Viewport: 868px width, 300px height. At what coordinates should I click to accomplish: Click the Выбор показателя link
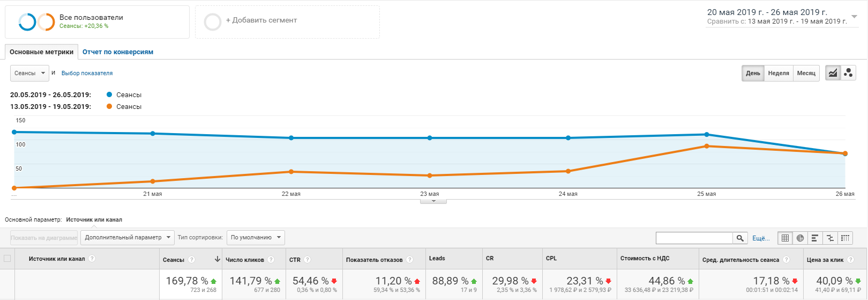(x=87, y=73)
